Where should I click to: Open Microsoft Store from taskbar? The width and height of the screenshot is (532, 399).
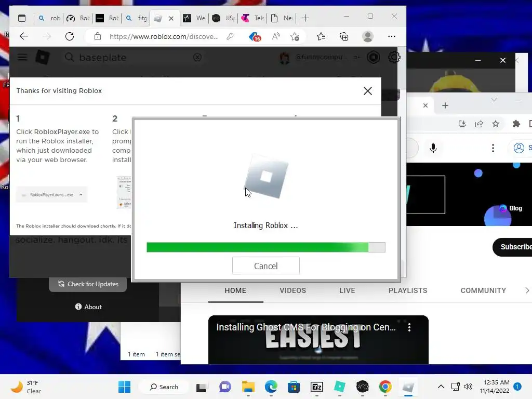294,387
